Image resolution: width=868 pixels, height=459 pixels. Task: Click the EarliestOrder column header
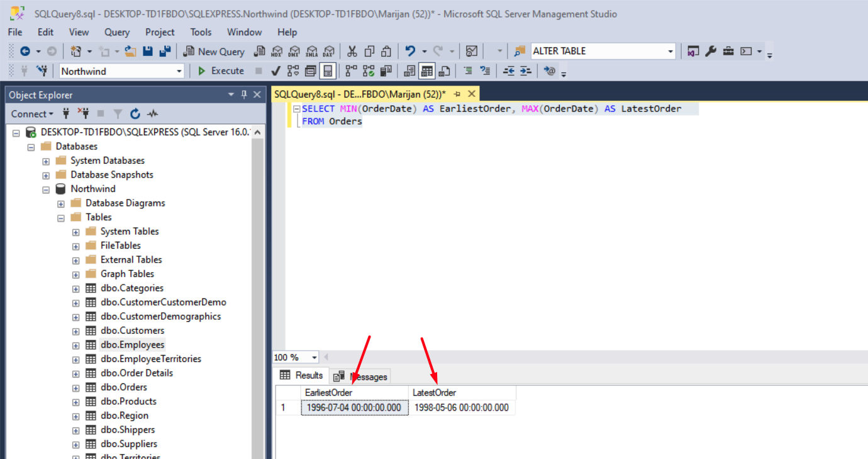pos(355,393)
